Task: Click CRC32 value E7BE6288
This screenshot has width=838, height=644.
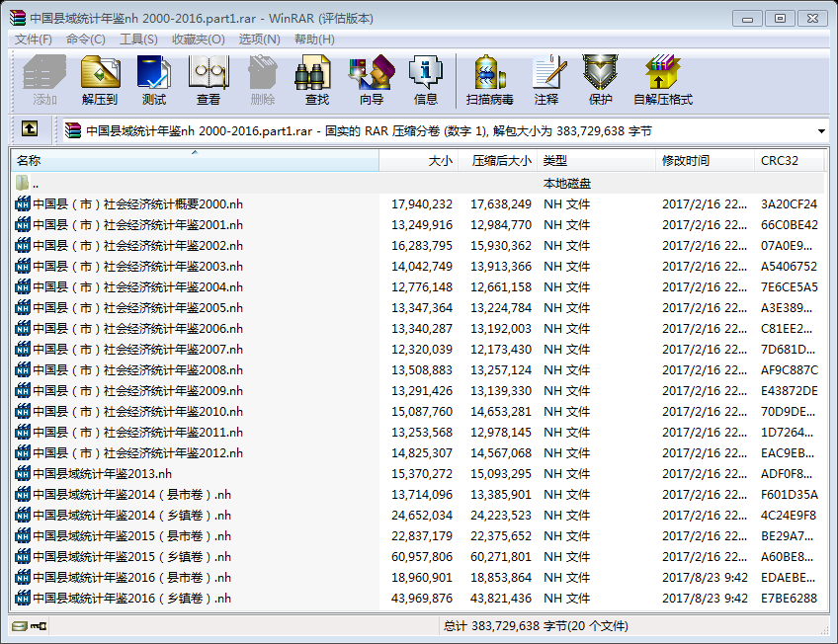Action: tap(789, 599)
